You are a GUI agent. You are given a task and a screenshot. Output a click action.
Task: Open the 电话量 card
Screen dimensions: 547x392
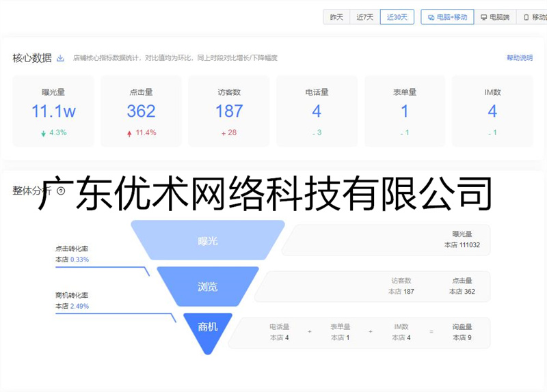[x=317, y=111]
